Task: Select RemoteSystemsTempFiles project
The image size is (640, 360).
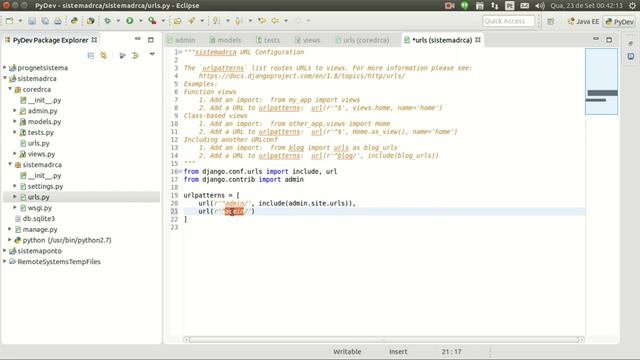Action: pos(59,262)
